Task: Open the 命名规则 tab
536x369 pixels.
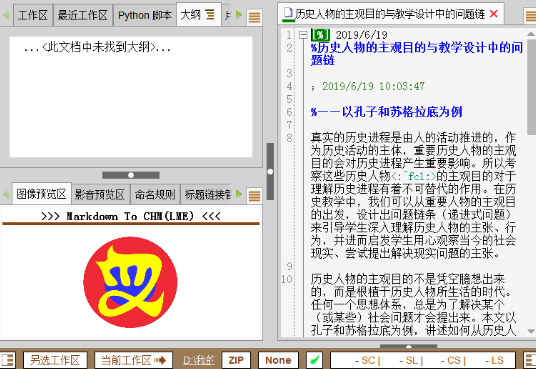Action: pos(155,195)
